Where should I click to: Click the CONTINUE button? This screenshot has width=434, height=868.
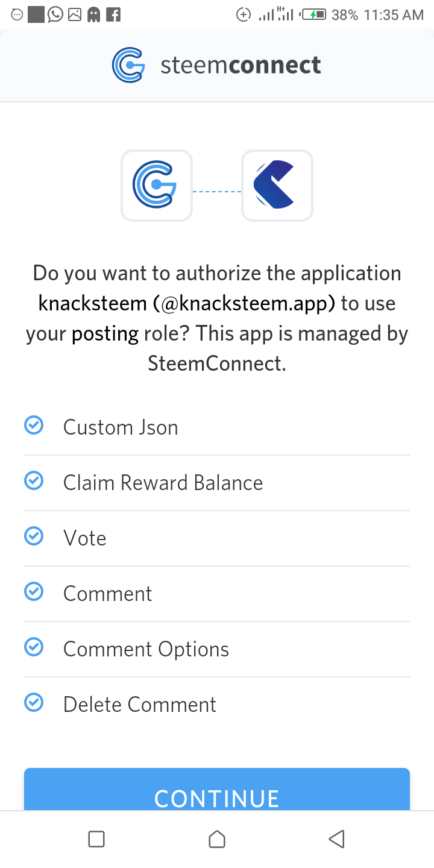[217, 790]
